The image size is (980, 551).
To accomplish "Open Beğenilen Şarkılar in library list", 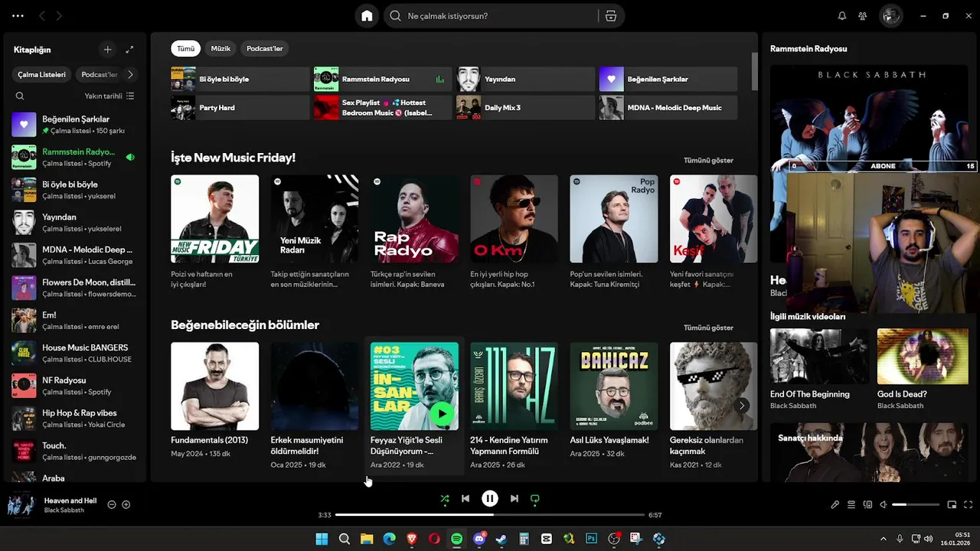I will coord(74,124).
